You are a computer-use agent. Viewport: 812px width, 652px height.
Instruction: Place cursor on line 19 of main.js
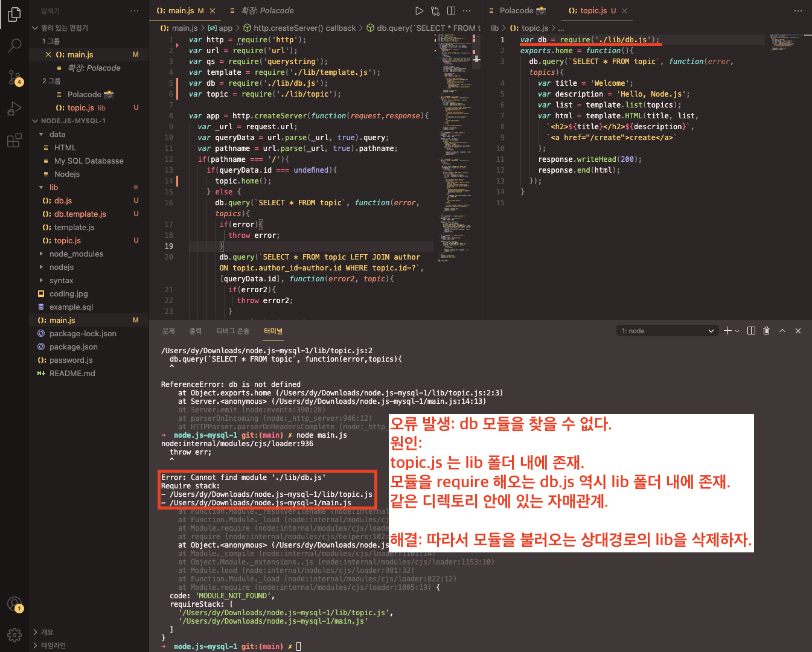click(311, 246)
